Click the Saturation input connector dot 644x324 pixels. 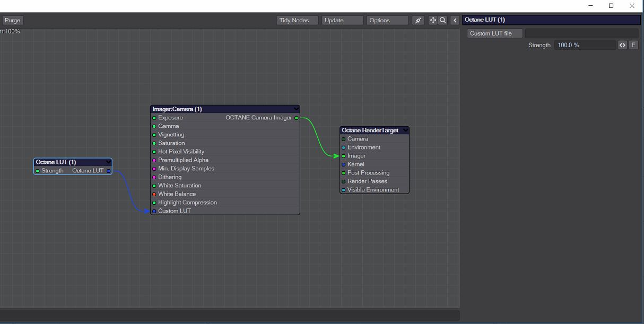click(154, 143)
